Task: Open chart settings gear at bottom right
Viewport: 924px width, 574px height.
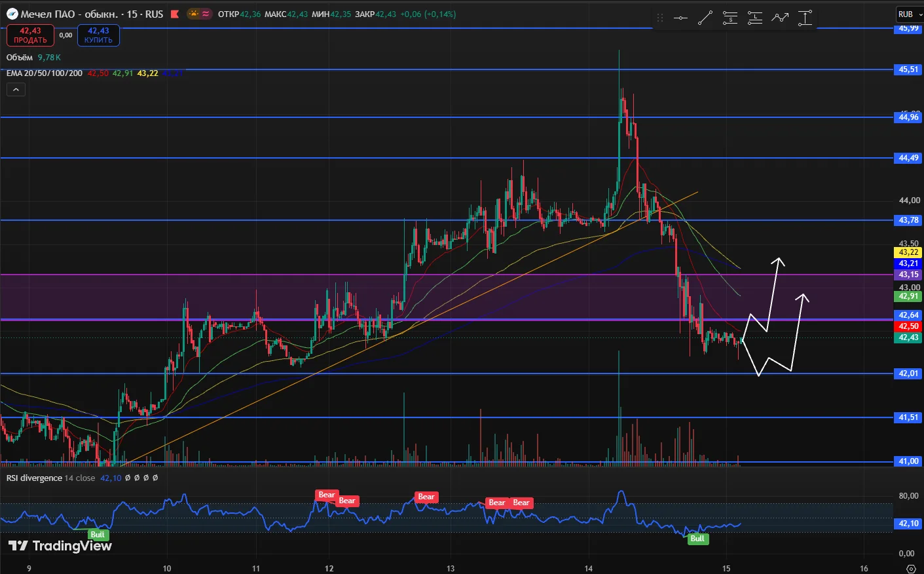Action: click(x=910, y=568)
